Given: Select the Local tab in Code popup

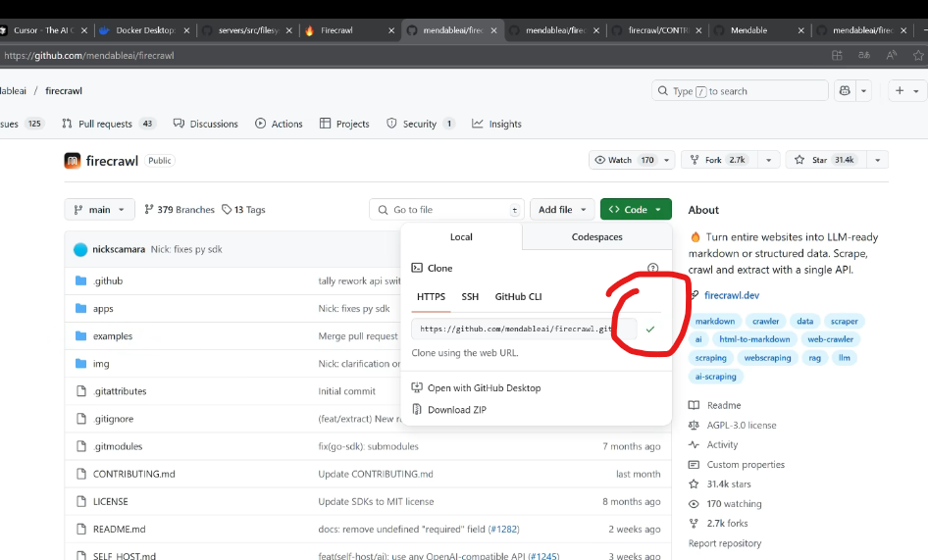Looking at the screenshot, I should (x=461, y=236).
